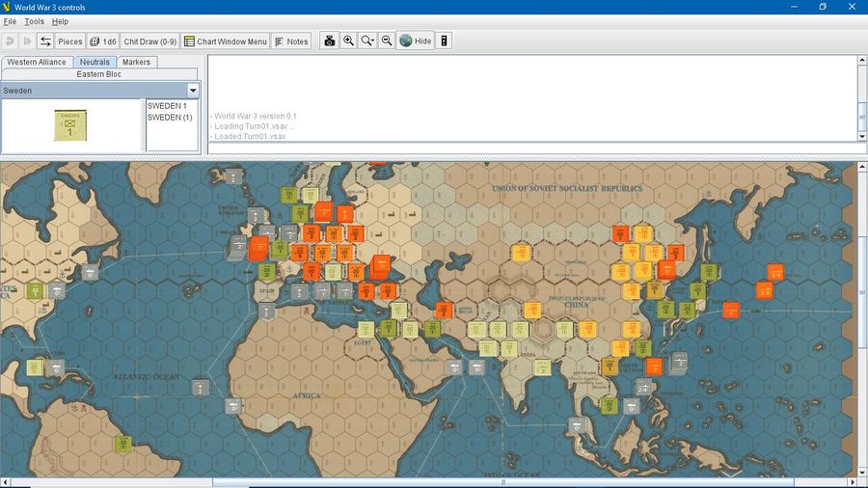
Task: Click the chat log scroll up arrow
Action: pos(862,60)
